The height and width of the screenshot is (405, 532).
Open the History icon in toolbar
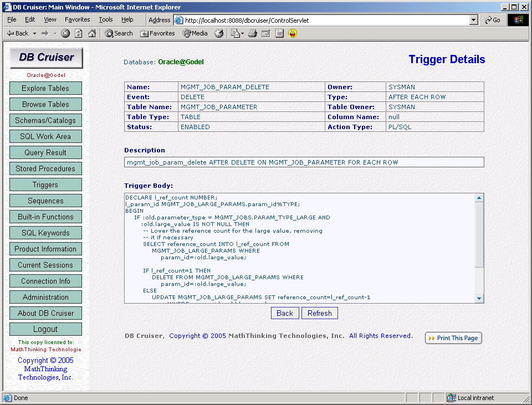[x=219, y=33]
